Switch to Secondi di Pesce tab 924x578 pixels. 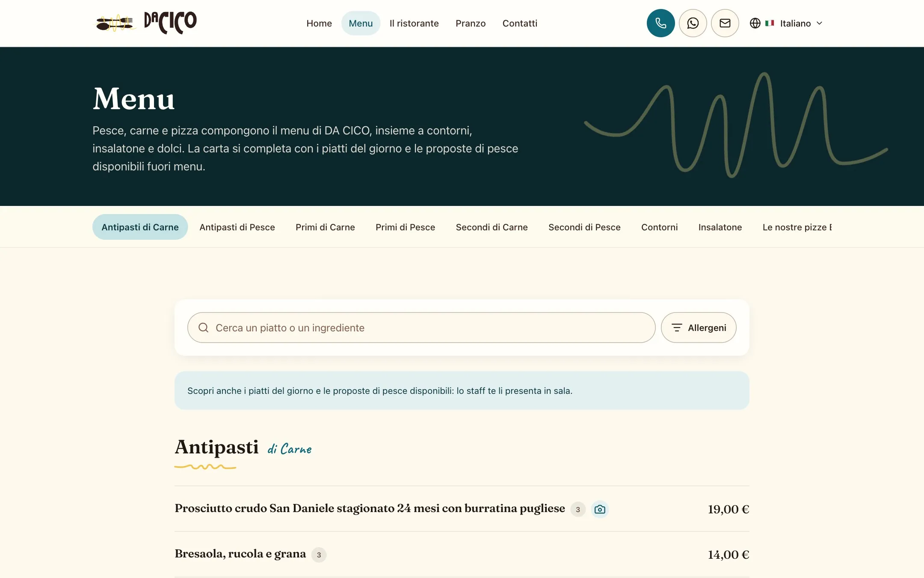(x=584, y=227)
